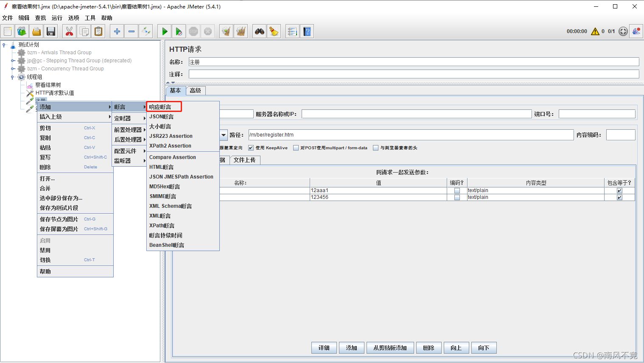Click the 端口号 input field
644x363 pixels.
click(597, 114)
